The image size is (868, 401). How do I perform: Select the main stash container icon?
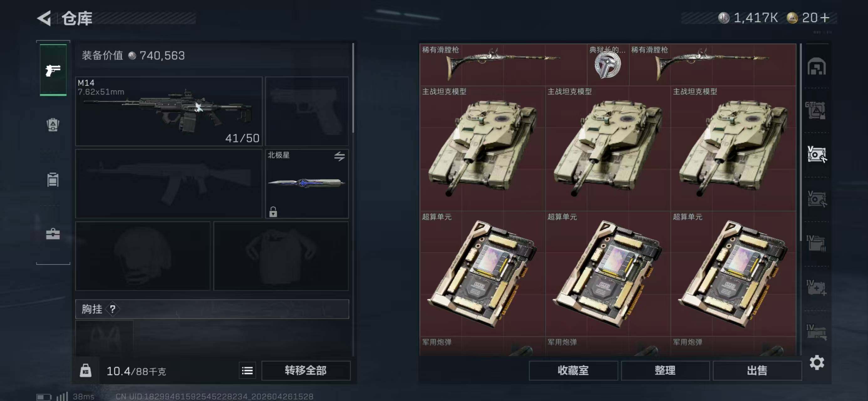816,66
